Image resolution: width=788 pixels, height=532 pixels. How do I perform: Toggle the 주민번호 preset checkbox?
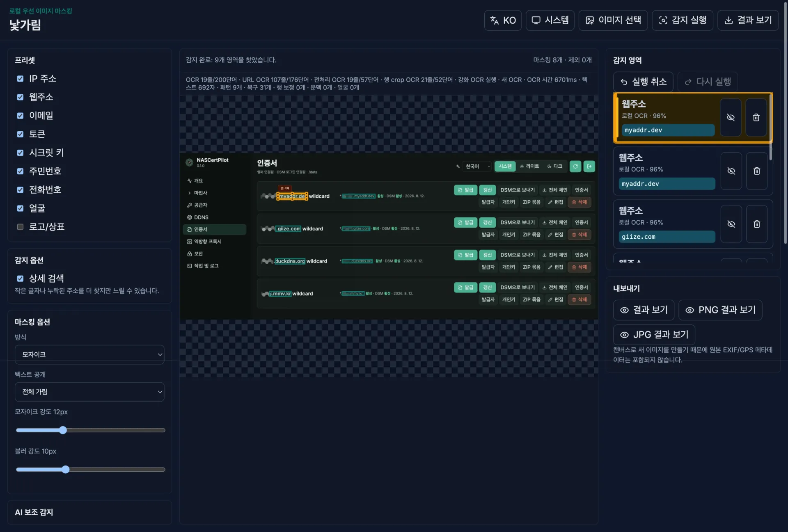point(20,171)
